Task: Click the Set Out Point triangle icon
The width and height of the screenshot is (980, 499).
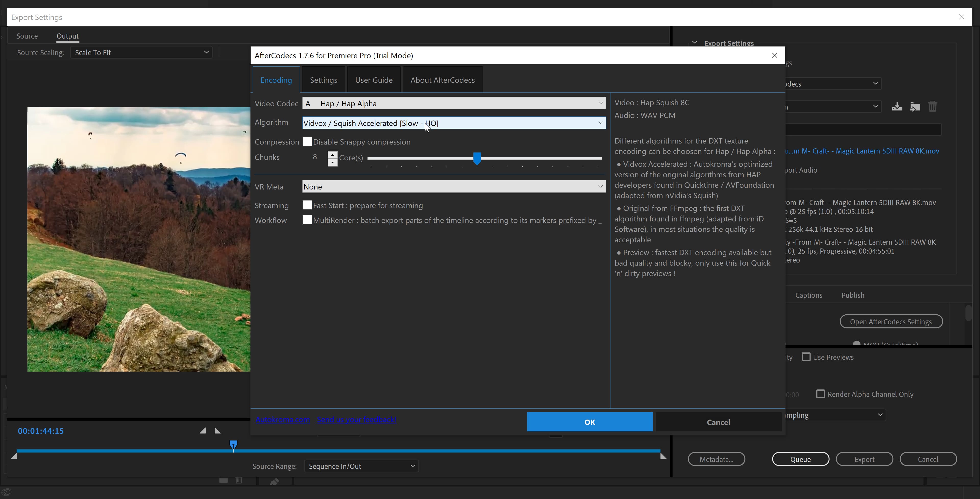Action: tap(217, 431)
